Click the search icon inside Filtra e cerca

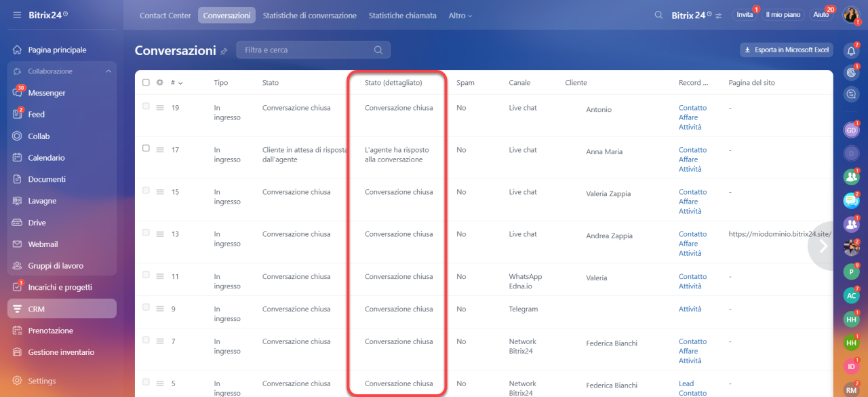click(378, 50)
